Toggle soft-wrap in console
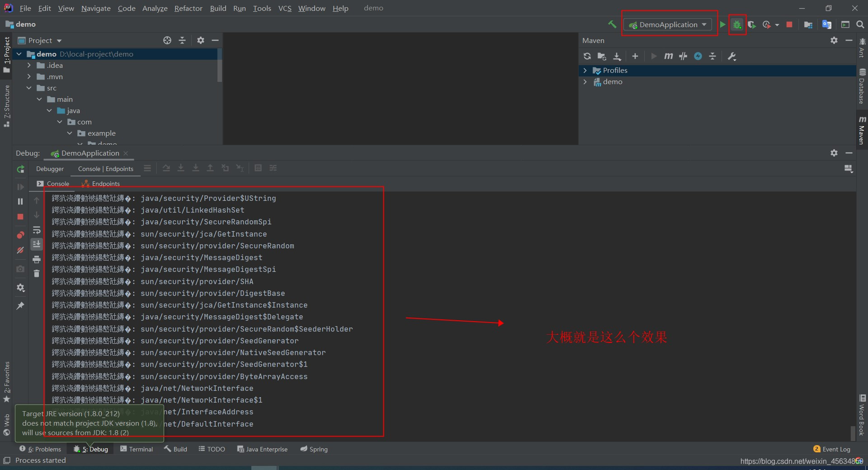Viewport: 868px width, 470px height. tap(37, 230)
